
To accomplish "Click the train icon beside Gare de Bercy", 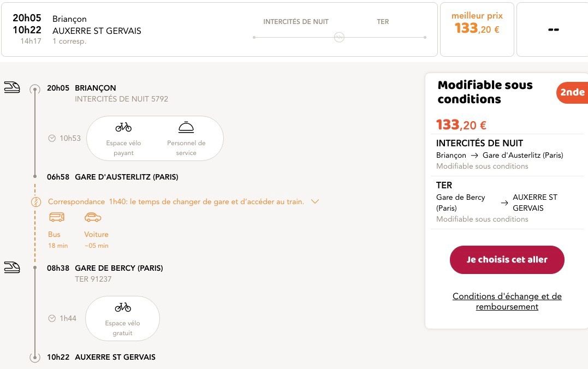I will (x=12, y=267).
